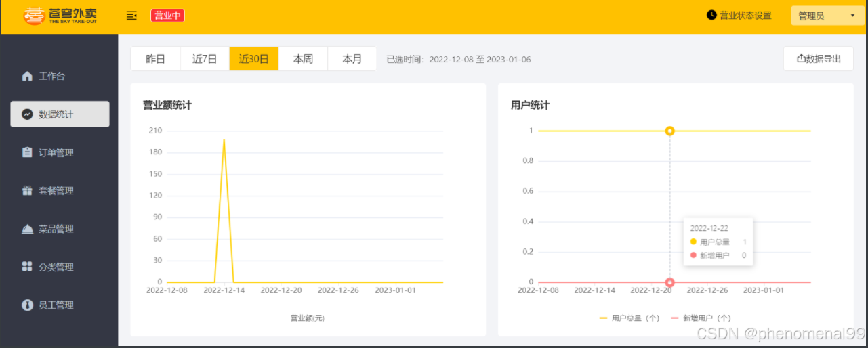This screenshot has height=348, width=868.
Task: Choose the 本月 time range
Action: click(x=352, y=59)
